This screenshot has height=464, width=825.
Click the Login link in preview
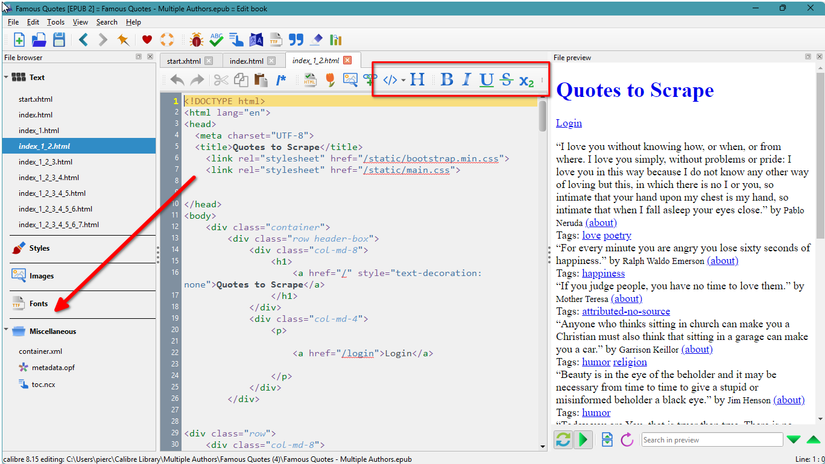tap(569, 123)
